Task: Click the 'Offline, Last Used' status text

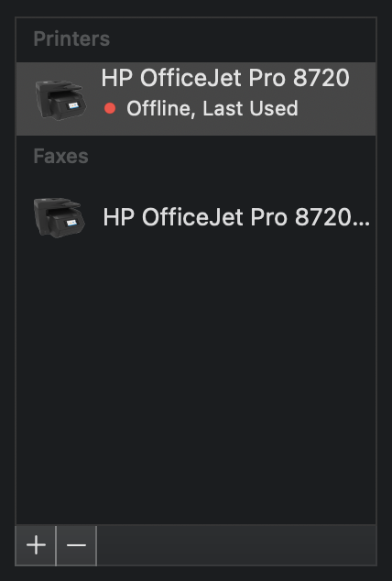Action: click(x=212, y=108)
